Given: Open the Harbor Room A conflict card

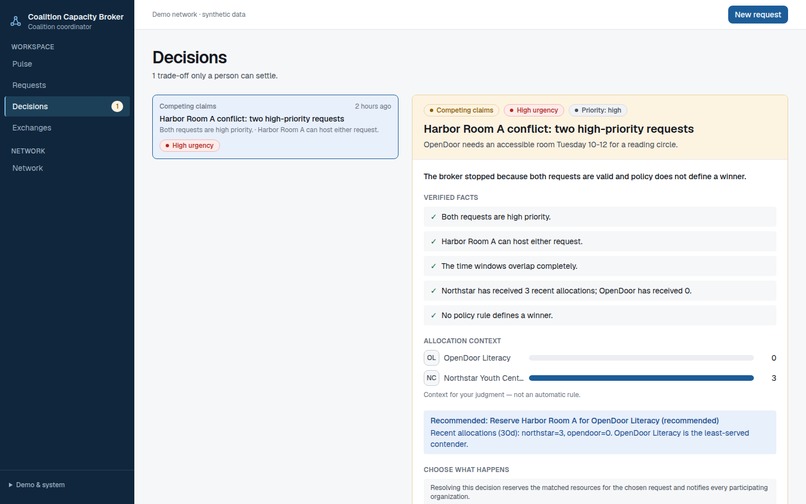Looking at the screenshot, I should click(275, 127).
